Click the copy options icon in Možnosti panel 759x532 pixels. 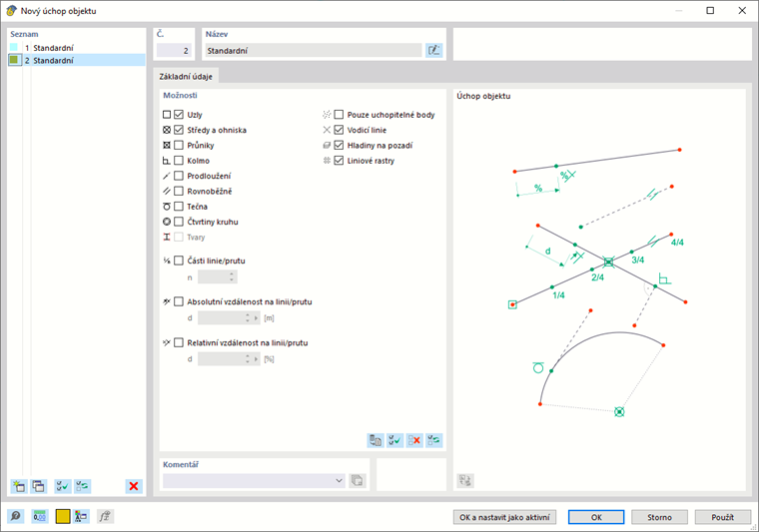pyautogui.click(x=376, y=440)
